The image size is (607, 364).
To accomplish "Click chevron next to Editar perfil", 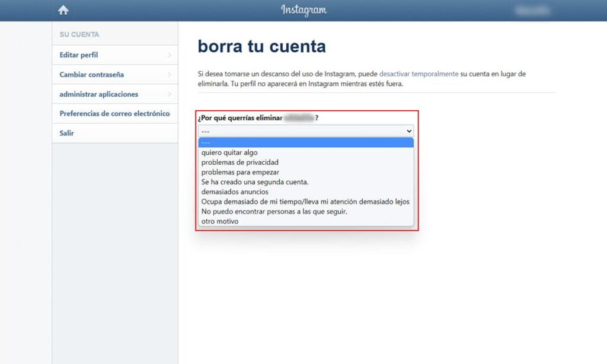I will [169, 55].
